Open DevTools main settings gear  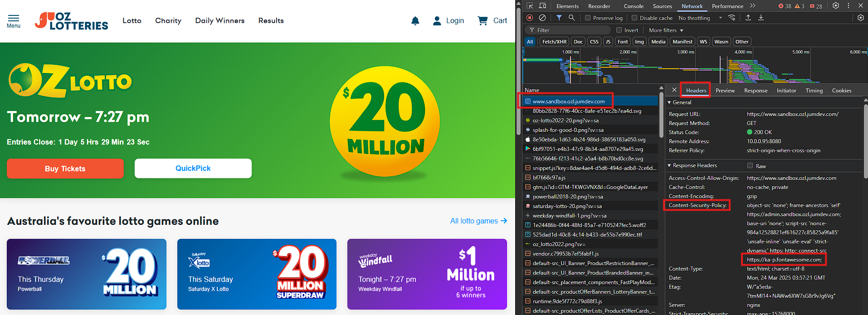[x=836, y=6]
